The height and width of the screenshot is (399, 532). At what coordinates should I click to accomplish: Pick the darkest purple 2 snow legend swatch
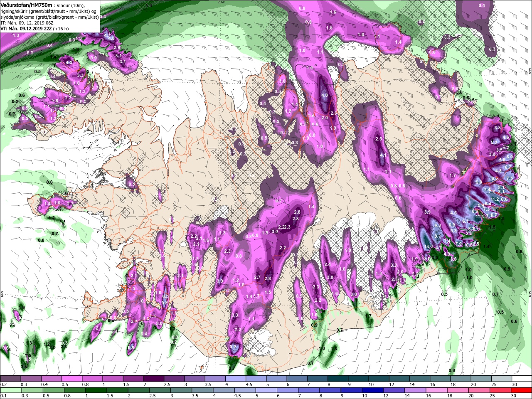pos(153,379)
